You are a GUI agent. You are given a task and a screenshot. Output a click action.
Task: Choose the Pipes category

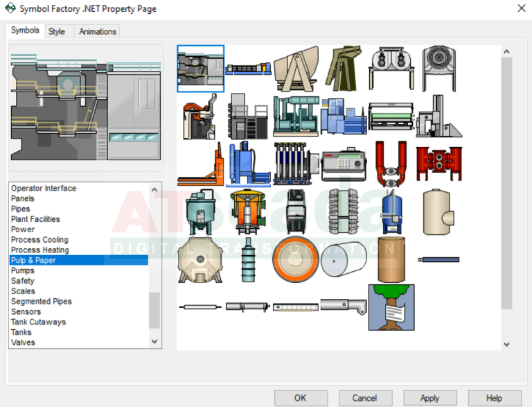79,209
